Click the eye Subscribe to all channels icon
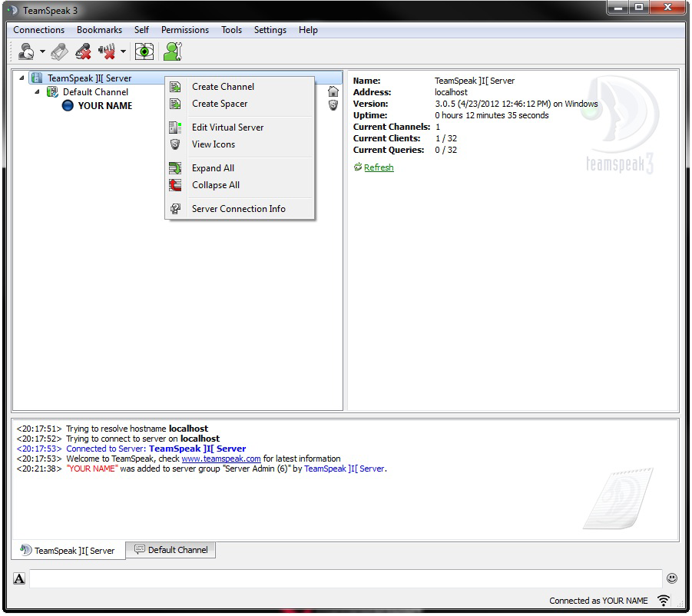This screenshot has height=616, width=692. pyautogui.click(x=144, y=51)
